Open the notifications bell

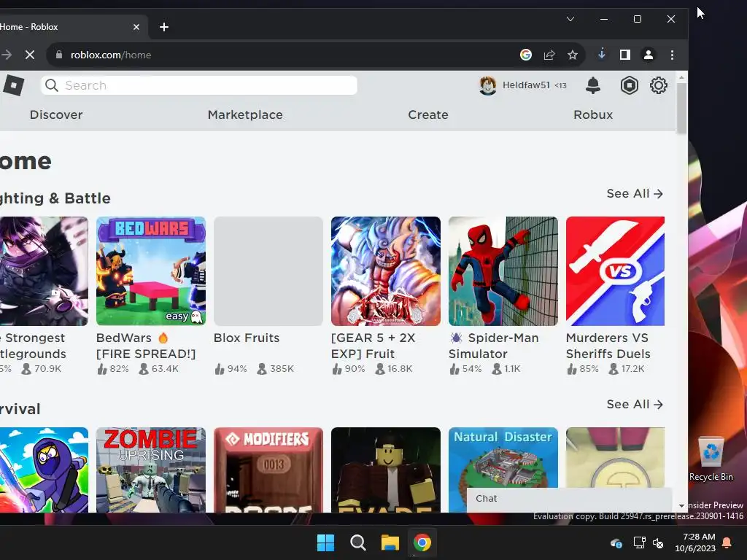(592, 86)
